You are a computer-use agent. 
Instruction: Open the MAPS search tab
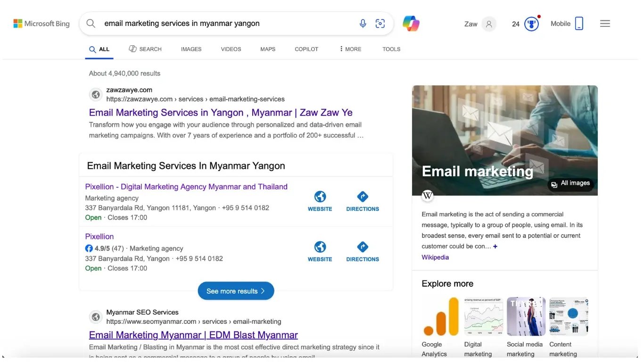click(x=267, y=49)
